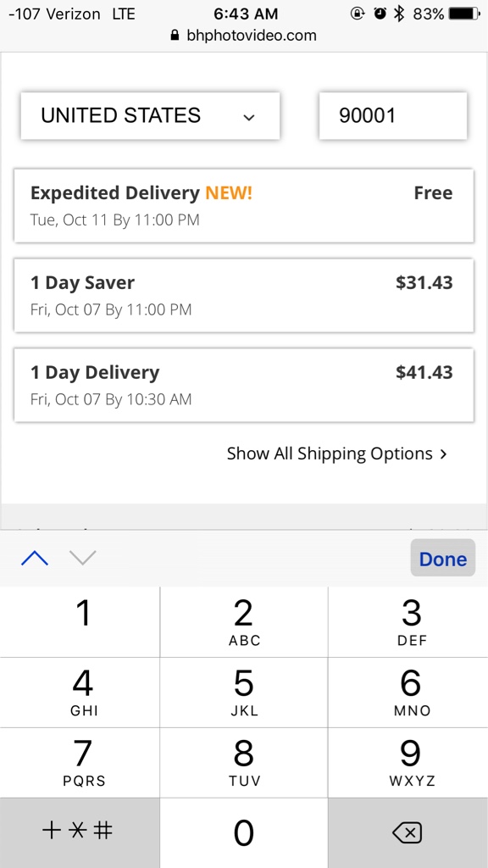
Task: Choose 1 Day Delivery for $41.43
Action: pyautogui.click(x=244, y=385)
